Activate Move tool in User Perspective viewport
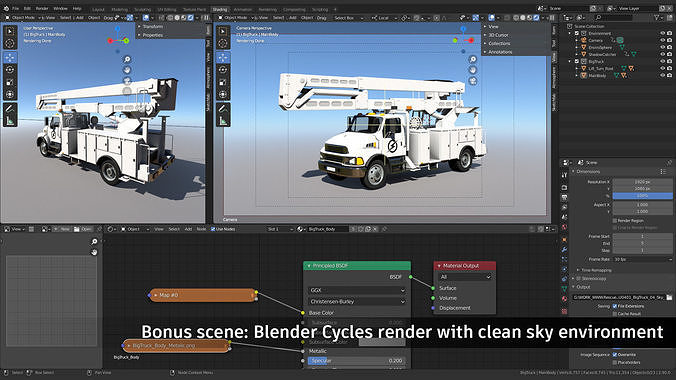676x380 pixels. point(10,57)
